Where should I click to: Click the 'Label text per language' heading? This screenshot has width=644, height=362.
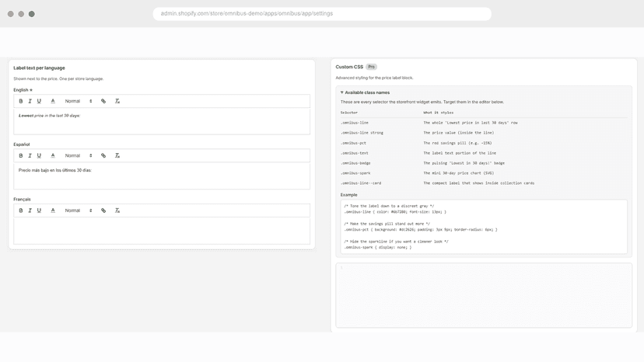(39, 68)
